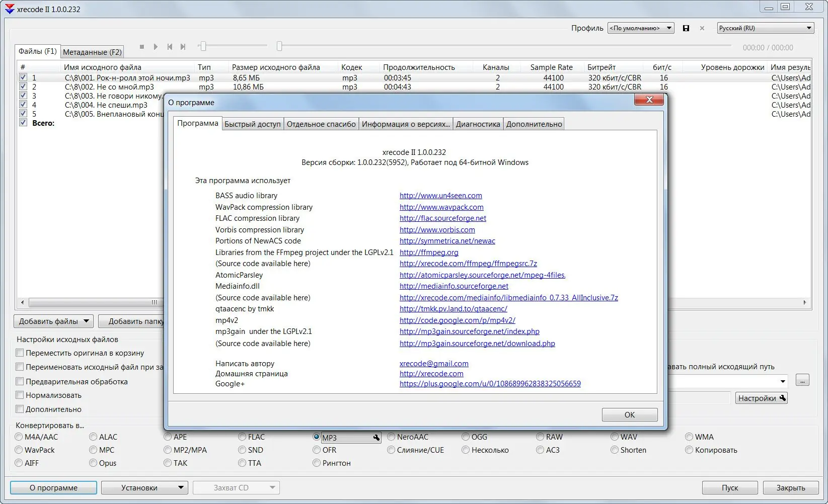Select FLAC as output format
The image size is (828, 504).
pos(242,437)
